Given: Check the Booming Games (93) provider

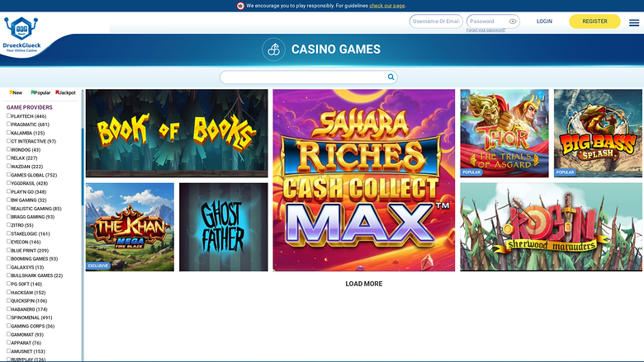Looking at the screenshot, I should (x=8, y=259).
